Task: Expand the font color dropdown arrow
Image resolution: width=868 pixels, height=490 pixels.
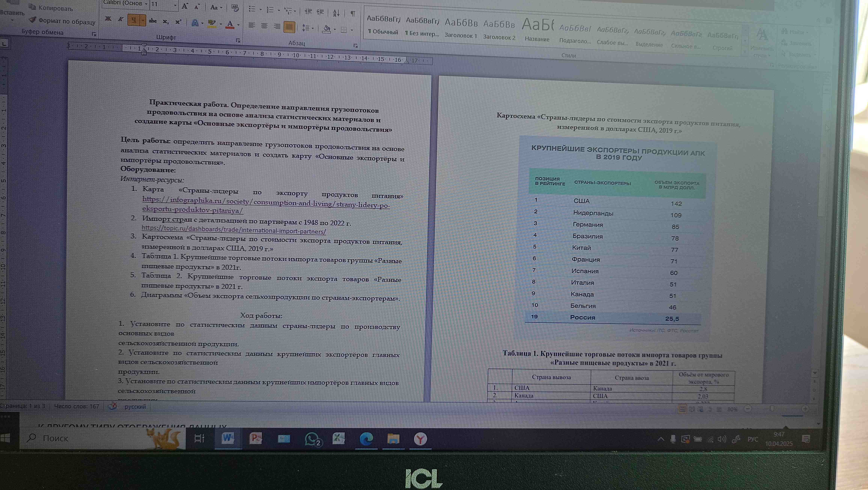Action: [238, 25]
